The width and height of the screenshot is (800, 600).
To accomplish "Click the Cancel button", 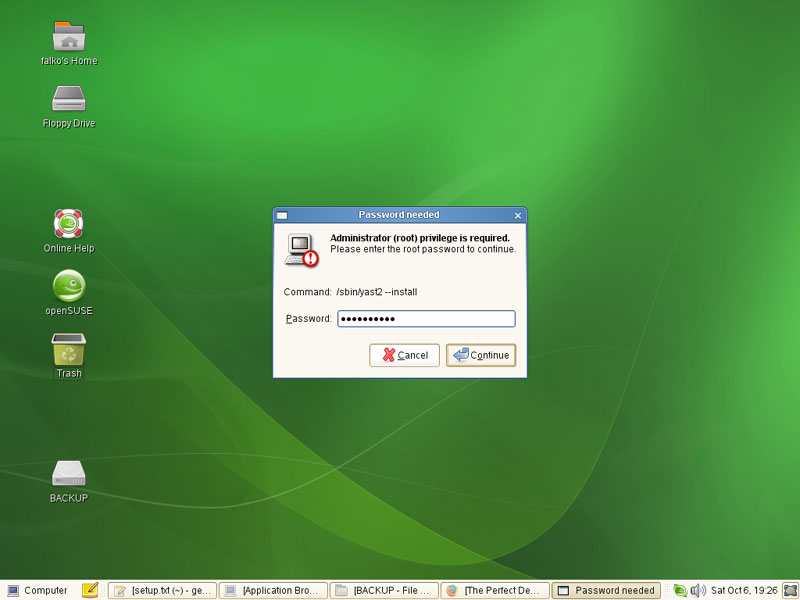I will tap(404, 355).
